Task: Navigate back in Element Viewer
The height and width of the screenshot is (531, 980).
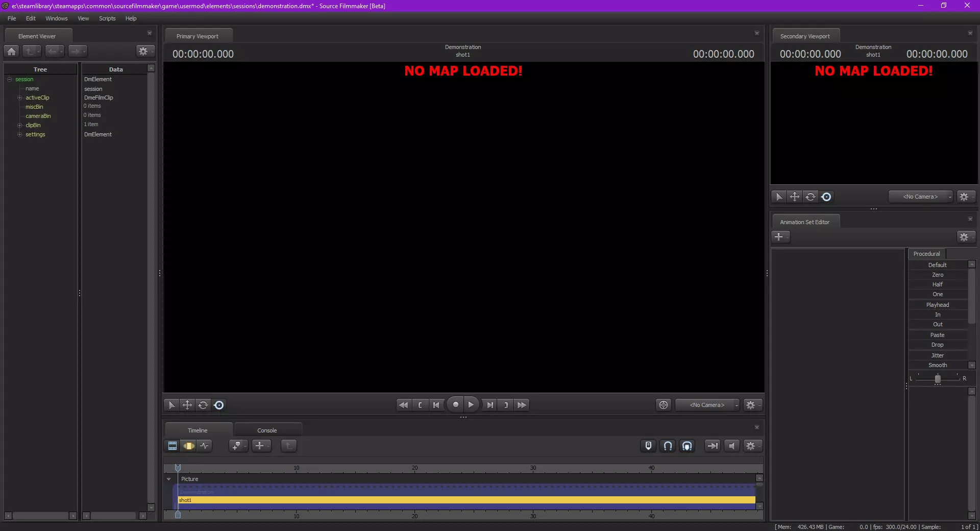Action: 54,51
